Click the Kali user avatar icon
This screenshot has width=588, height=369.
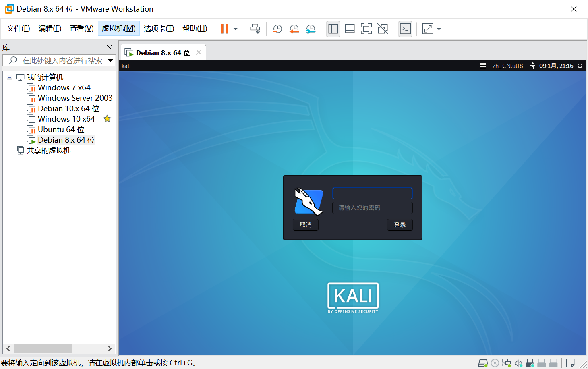pos(309,201)
